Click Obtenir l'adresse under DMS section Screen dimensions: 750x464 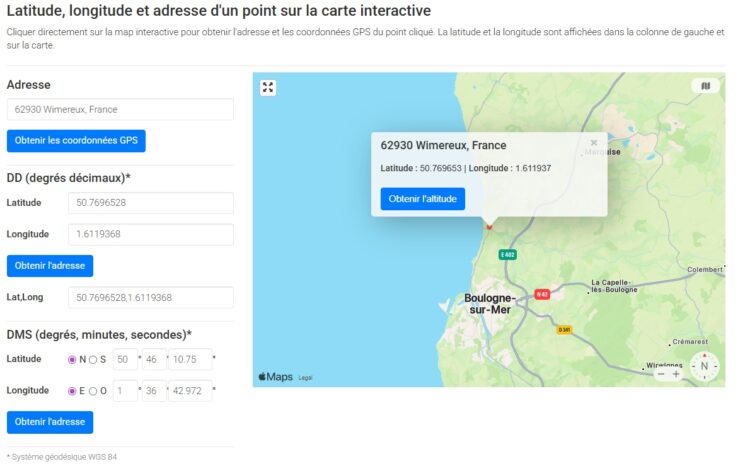tap(50, 422)
